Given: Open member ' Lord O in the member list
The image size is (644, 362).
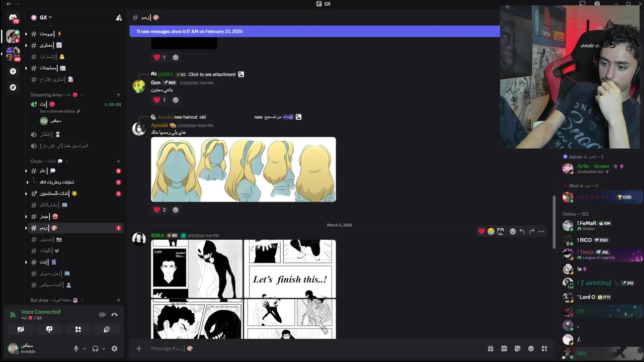Looking at the screenshot, I should pyautogui.click(x=601, y=297).
